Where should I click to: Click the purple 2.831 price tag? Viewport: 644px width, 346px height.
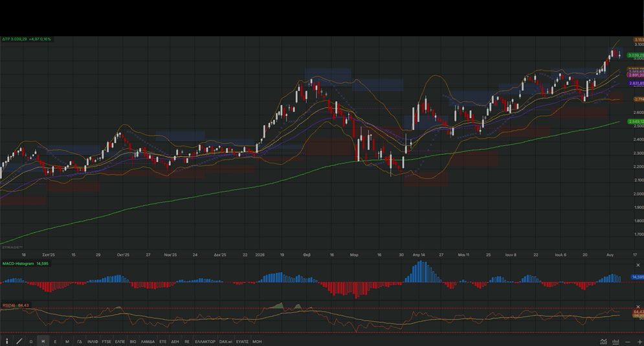(x=636, y=83)
